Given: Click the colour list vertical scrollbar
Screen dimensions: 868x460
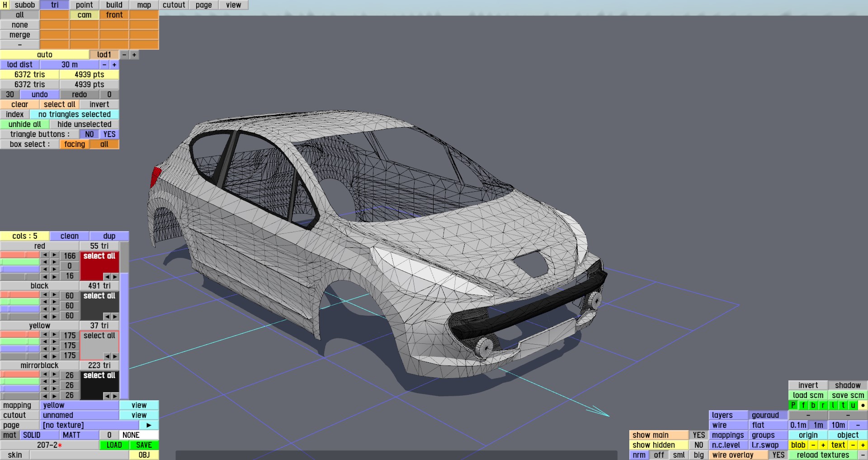Looking at the screenshot, I should 124,320.
